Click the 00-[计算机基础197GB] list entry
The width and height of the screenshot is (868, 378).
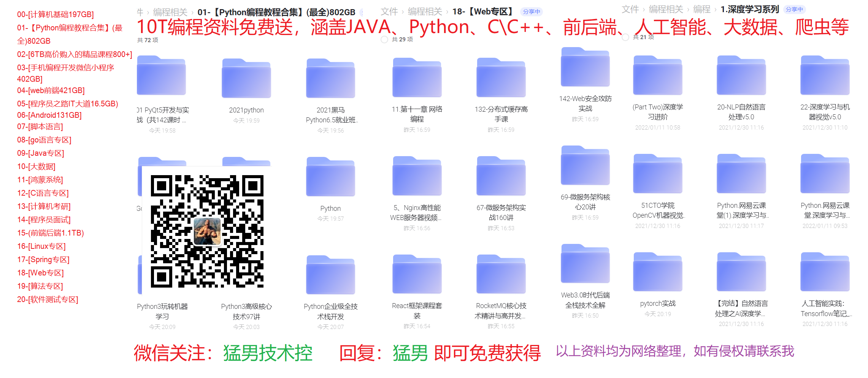click(x=56, y=14)
